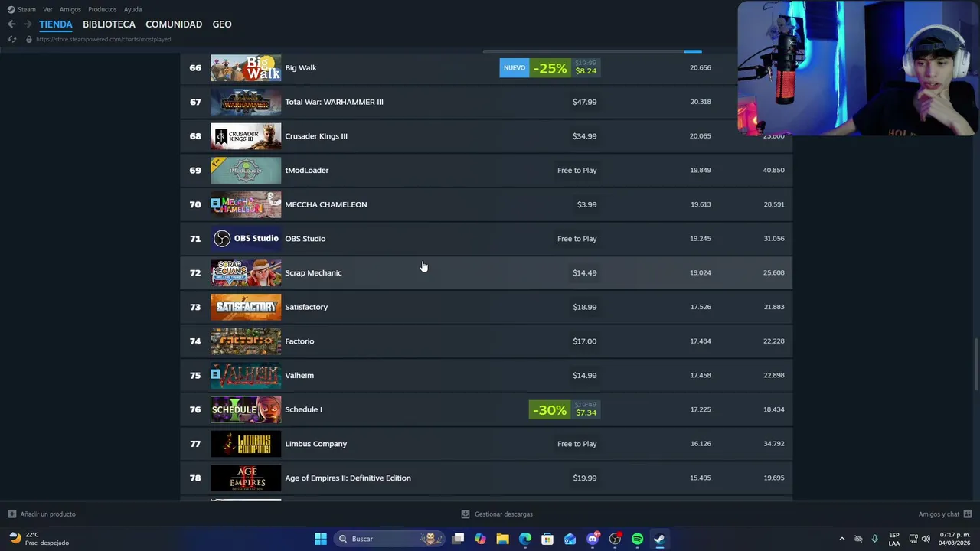Open the tModLoader thumbnail
Image resolution: width=980 pixels, height=551 pixels.
pos(246,170)
